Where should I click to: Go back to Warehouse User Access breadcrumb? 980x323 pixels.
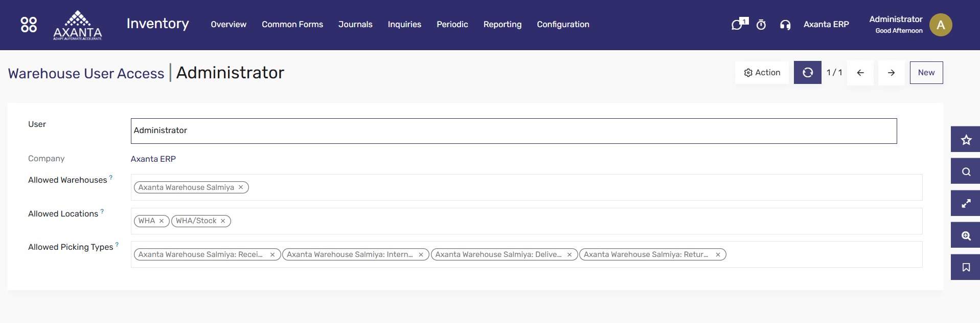86,74
